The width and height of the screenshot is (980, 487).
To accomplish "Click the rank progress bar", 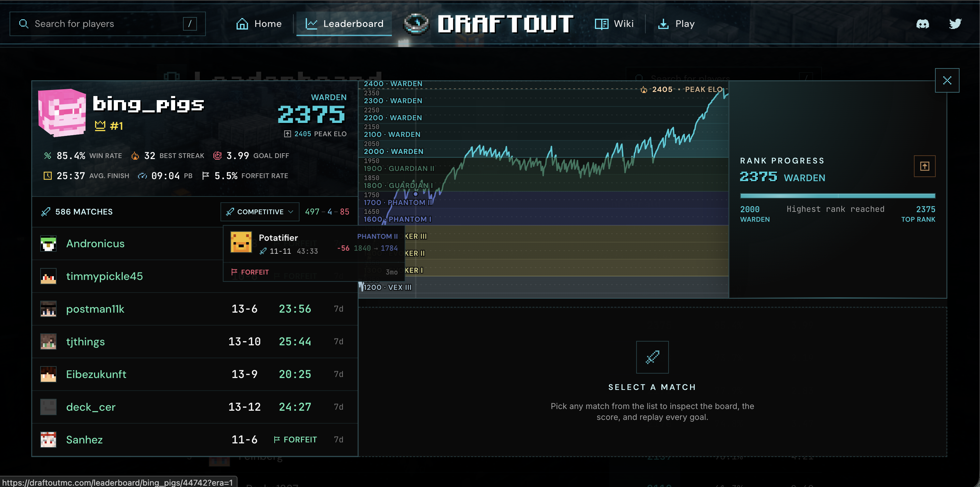I will pyautogui.click(x=837, y=196).
